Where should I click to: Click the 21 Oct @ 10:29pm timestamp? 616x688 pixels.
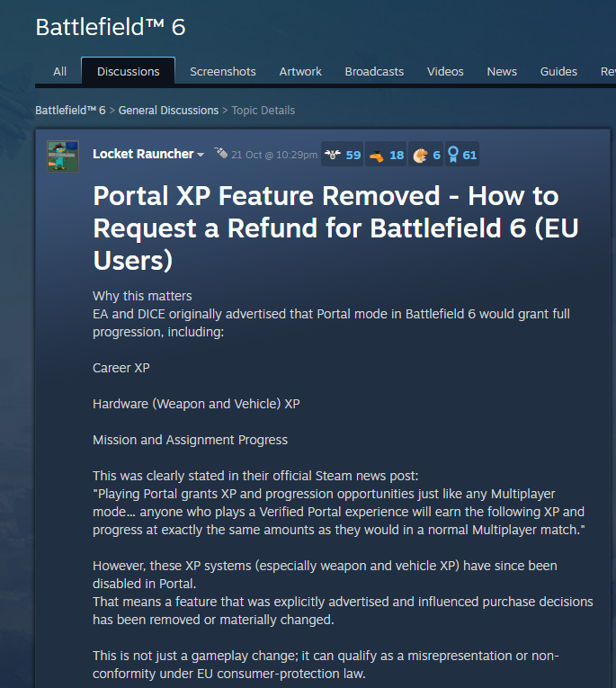274,155
